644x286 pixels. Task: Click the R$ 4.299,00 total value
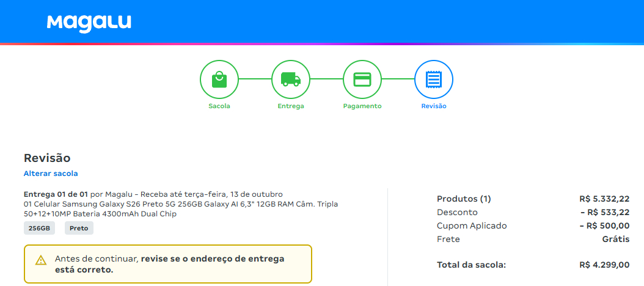604,265
